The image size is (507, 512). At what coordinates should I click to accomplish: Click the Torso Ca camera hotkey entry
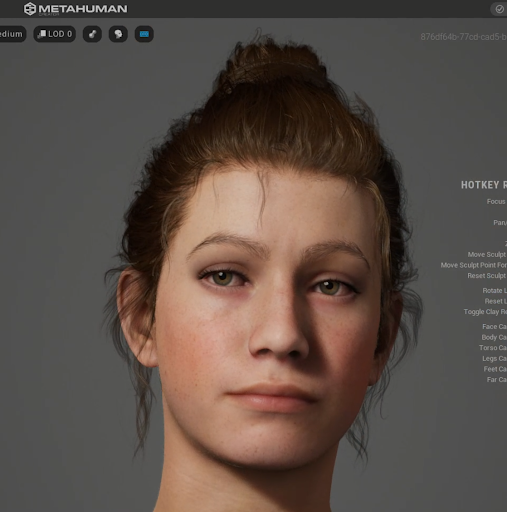[493, 348]
